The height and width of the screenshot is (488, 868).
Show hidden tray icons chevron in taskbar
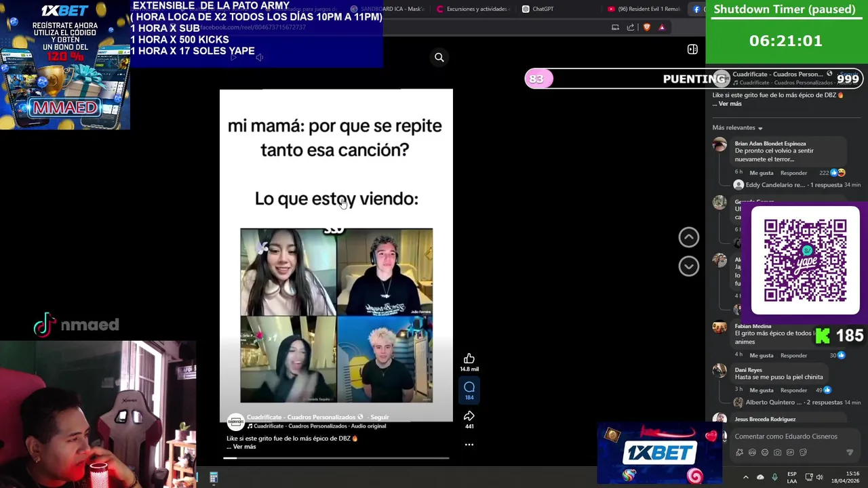point(745,478)
